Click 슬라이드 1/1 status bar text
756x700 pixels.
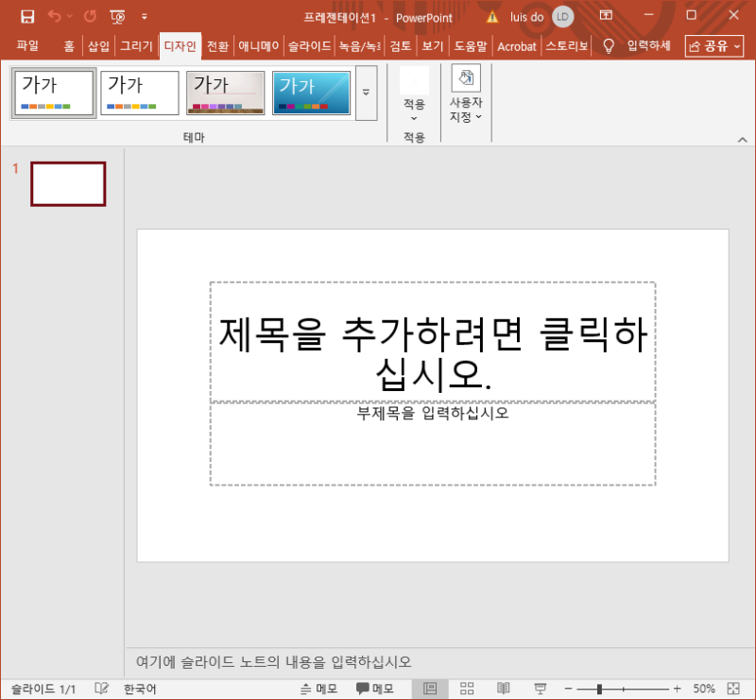pos(43,689)
